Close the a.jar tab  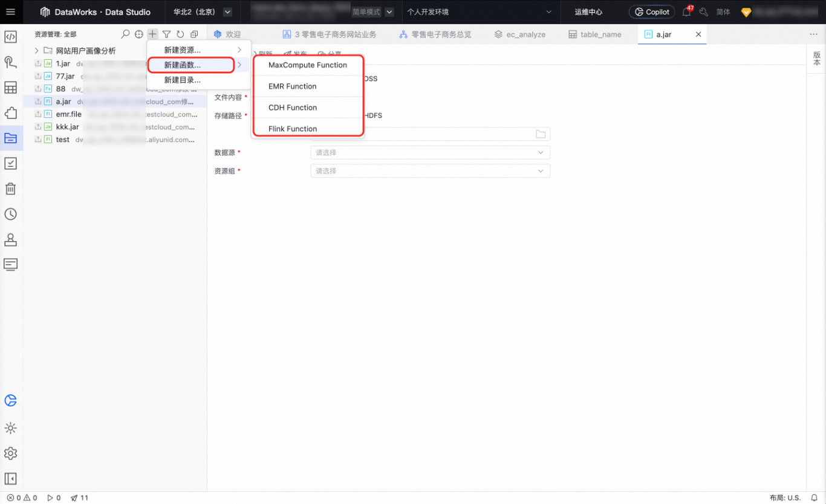[698, 34]
